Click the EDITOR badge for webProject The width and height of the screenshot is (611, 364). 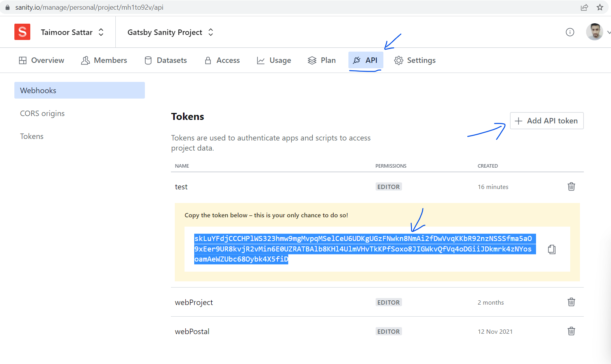(388, 302)
